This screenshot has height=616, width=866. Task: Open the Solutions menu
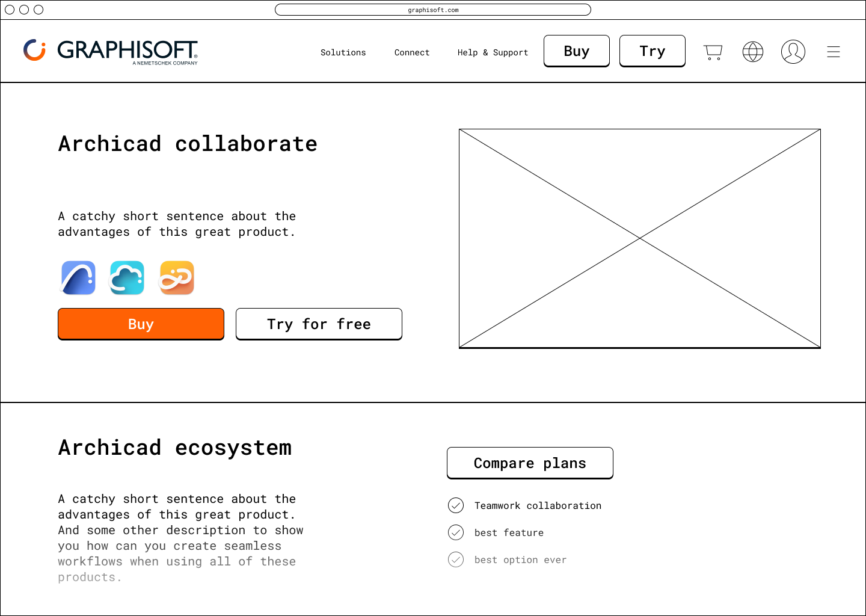[343, 52]
